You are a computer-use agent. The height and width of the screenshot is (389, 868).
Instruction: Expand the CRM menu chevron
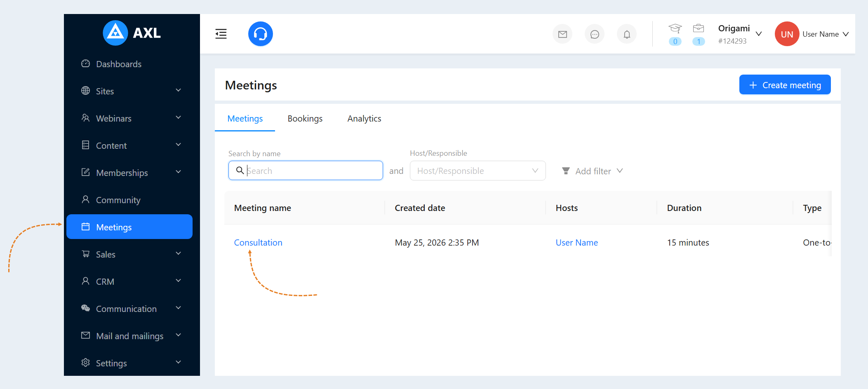(x=179, y=281)
